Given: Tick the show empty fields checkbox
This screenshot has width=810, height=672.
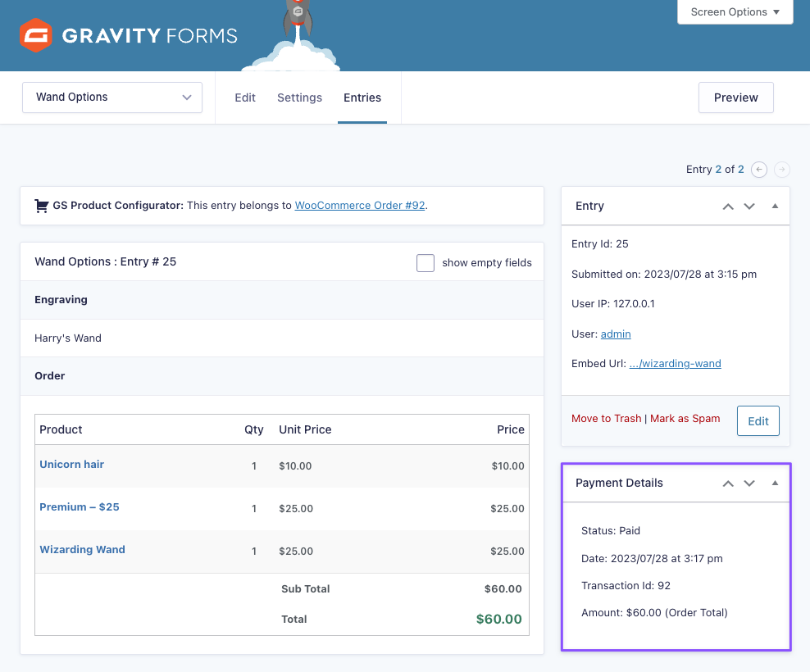Looking at the screenshot, I should coord(425,263).
